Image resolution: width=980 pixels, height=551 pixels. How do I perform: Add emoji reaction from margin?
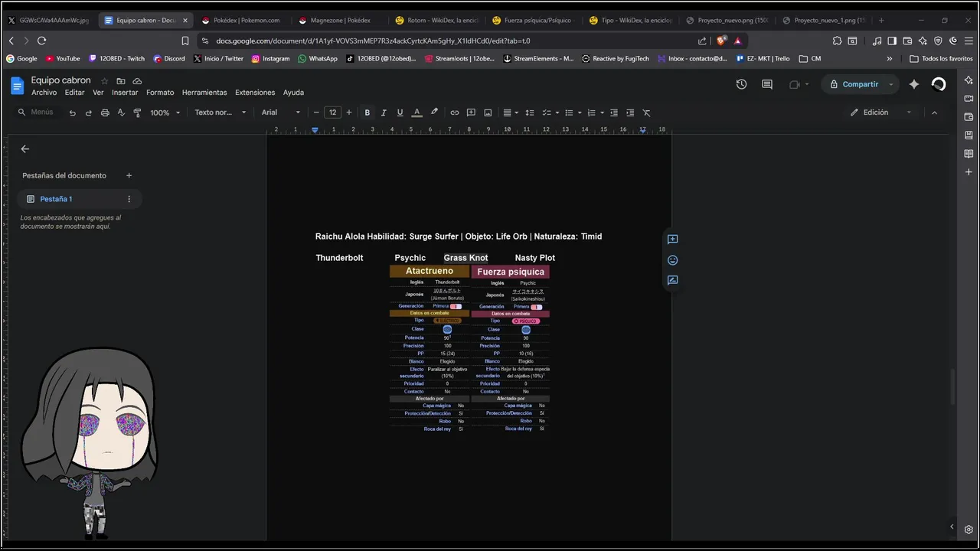pos(672,260)
